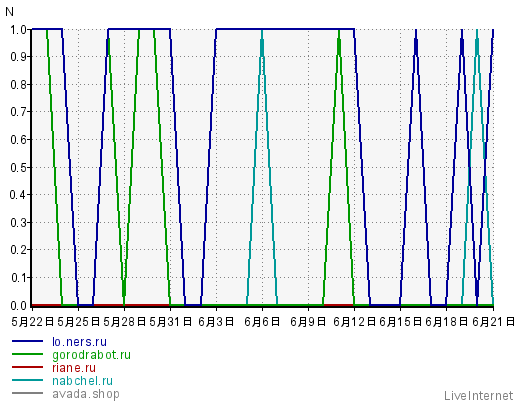Click the 6月3日 date label

(x=216, y=322)
